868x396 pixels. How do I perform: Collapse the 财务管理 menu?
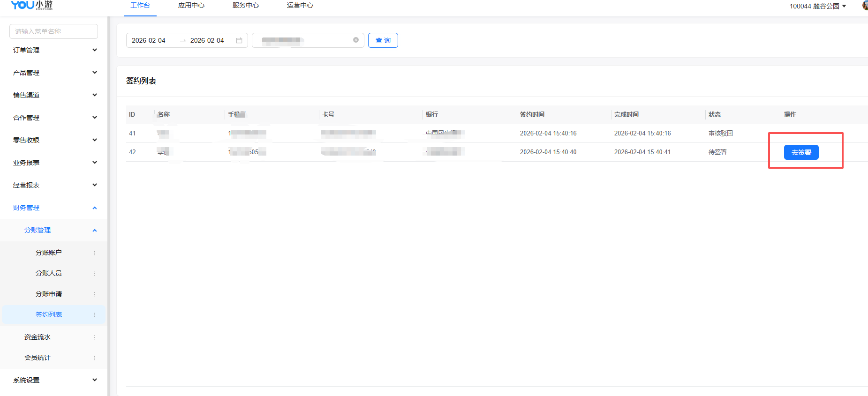54,208
